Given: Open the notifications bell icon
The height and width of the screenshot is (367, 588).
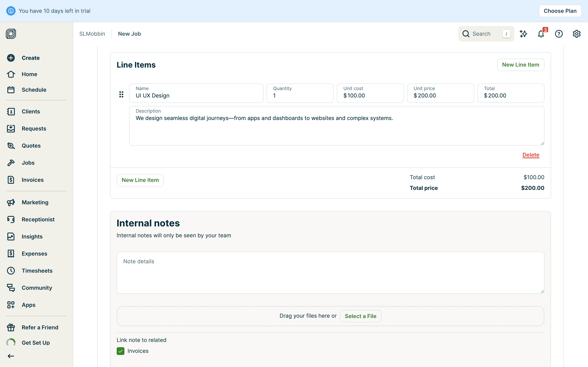Looking at the screenshot, I should pos(541,34).
